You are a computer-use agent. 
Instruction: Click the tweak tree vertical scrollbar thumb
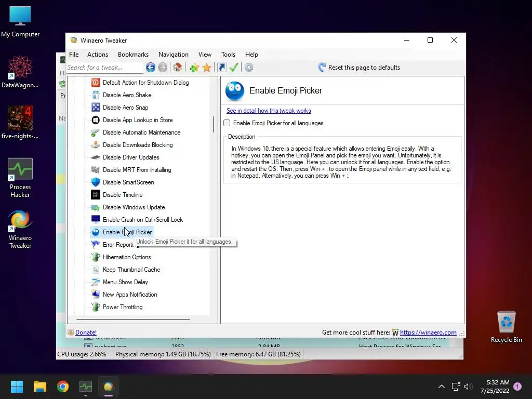214,124
